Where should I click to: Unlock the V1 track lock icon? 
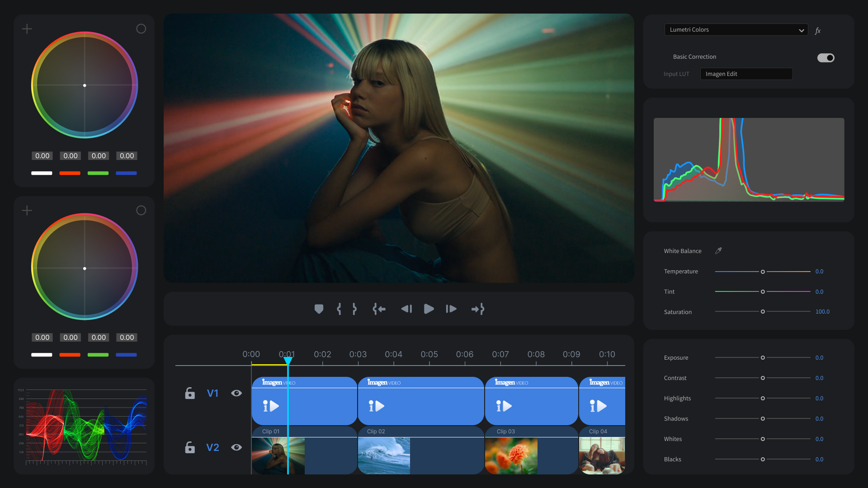click(x=190, y=393)
